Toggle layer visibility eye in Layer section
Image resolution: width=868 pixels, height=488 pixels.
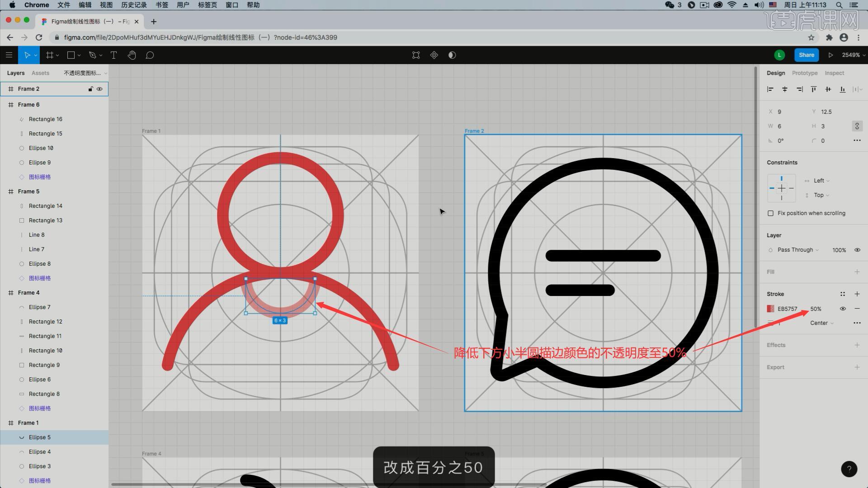(x=857, y=250)
